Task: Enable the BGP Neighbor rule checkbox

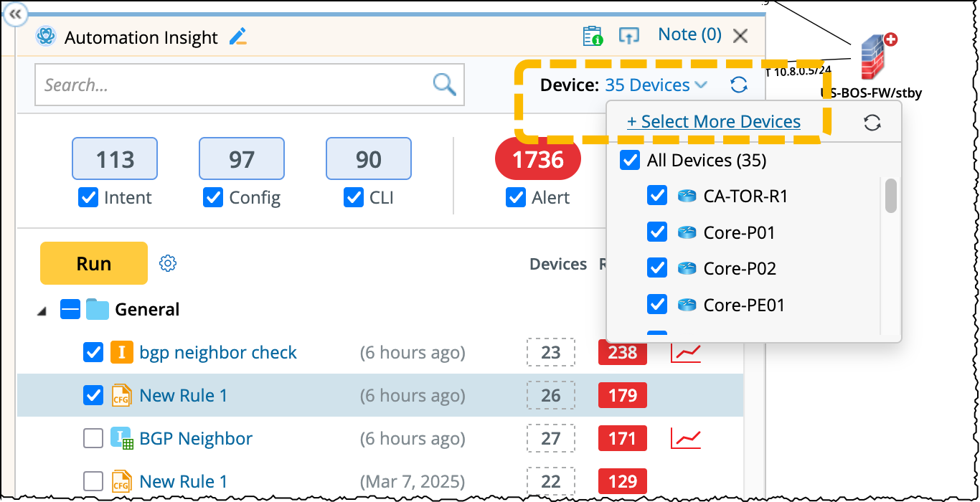Action: (93, 438)
